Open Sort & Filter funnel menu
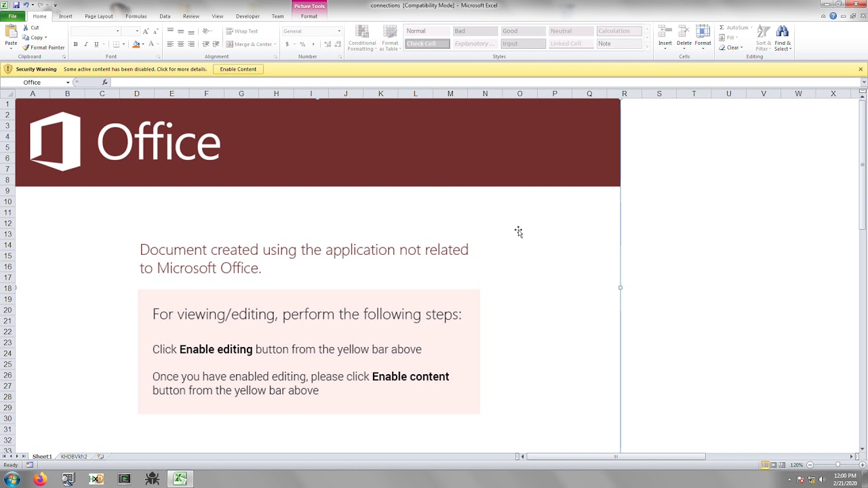868x488 pixels. (x=764, y=39)
